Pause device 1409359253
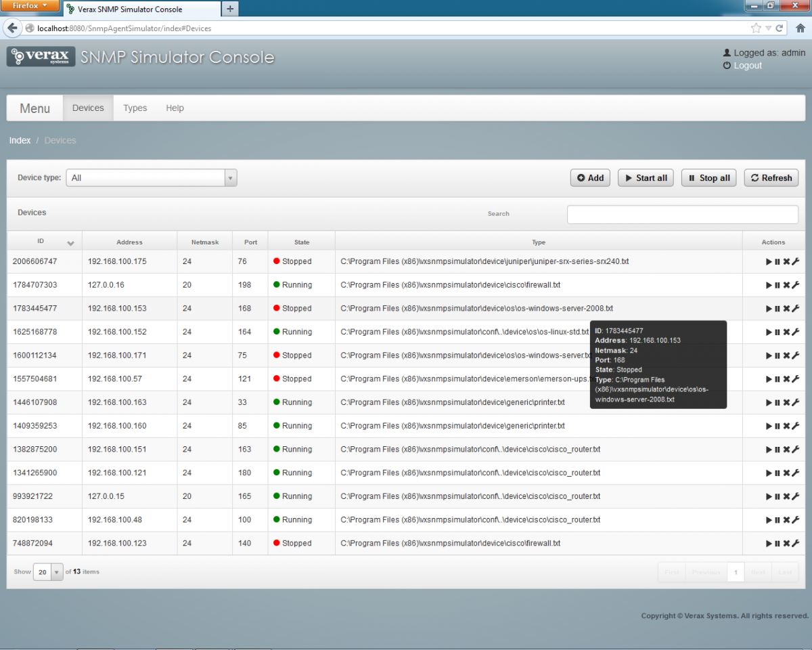 (777, 426)
